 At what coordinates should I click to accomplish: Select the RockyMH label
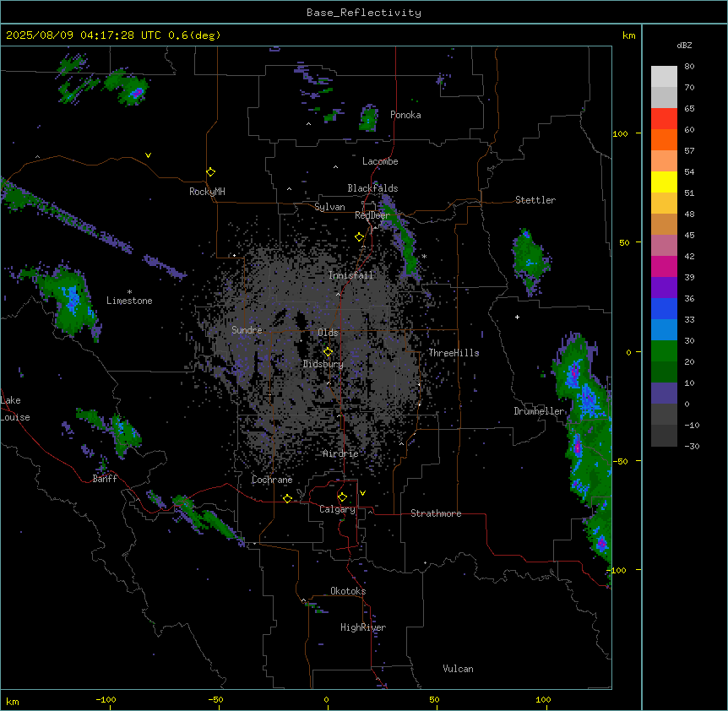[207, 192]
